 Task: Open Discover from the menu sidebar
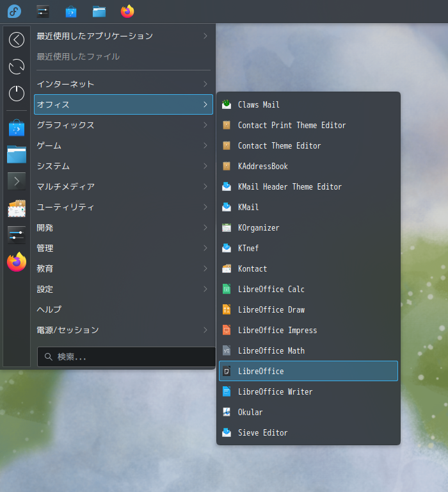[17, 127]
